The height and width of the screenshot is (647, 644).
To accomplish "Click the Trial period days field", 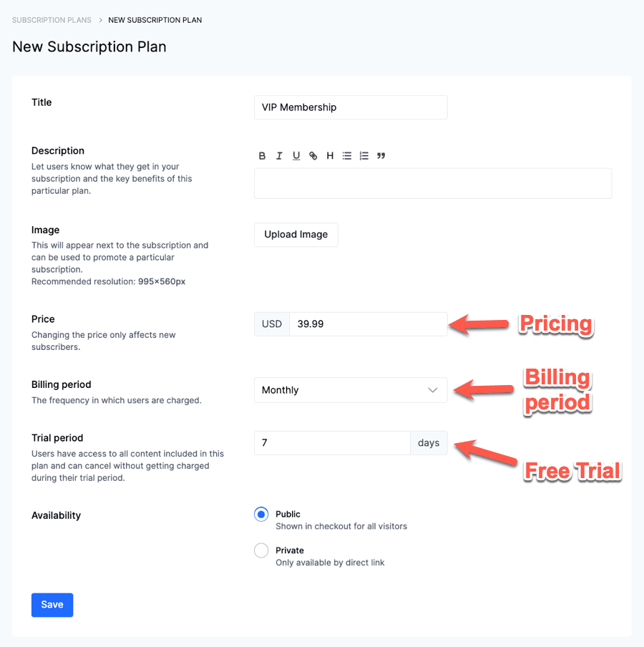I will coord(332,443).
